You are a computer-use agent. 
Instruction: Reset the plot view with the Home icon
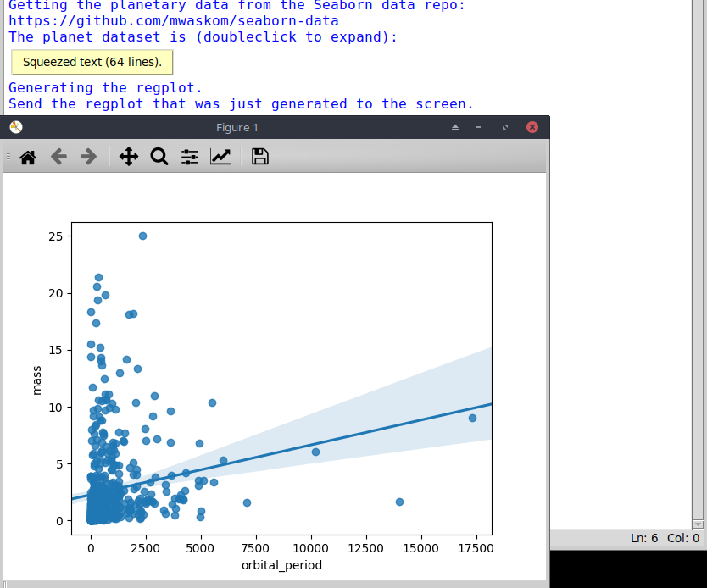point(28,157)
